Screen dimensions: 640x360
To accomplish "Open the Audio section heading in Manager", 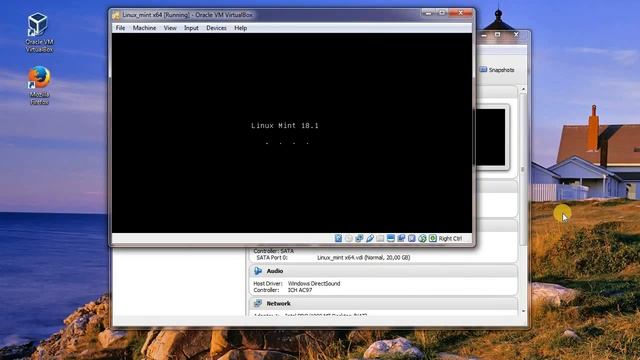I will point(275,271).
